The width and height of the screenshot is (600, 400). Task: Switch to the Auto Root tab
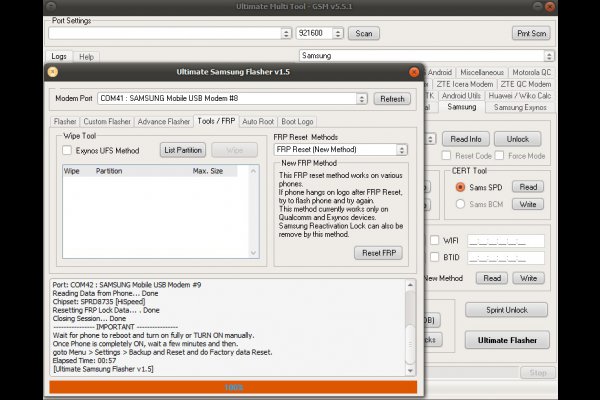(258, 122)
